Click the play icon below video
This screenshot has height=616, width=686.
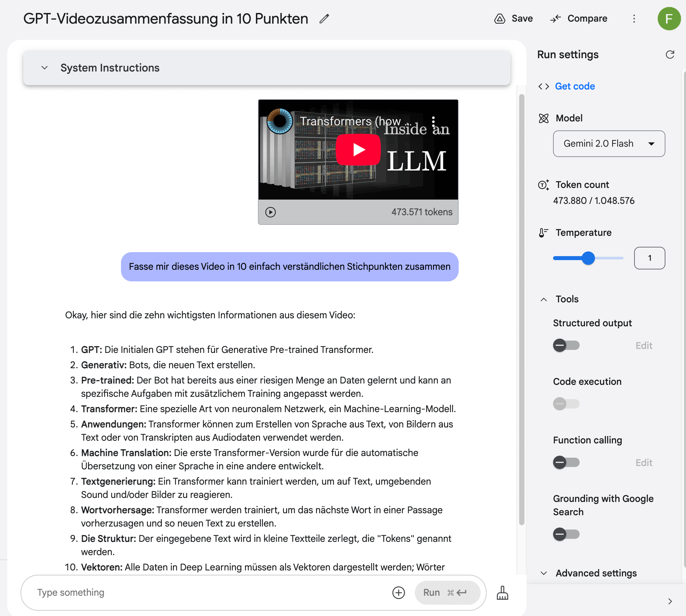pyautogui.click(x=270, y=212)
